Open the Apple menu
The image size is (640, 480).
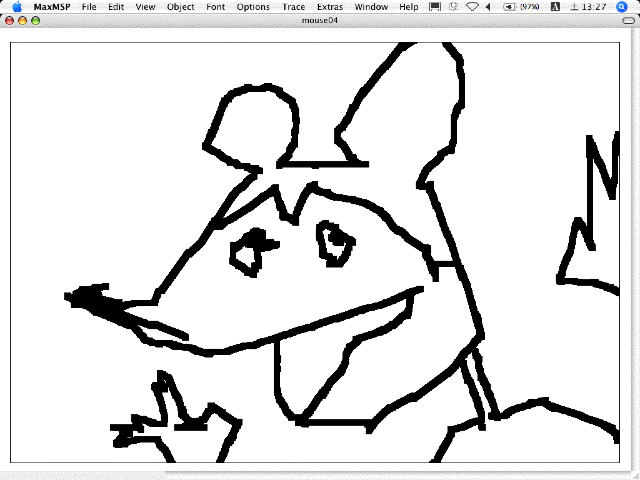[x=17, y=7]
